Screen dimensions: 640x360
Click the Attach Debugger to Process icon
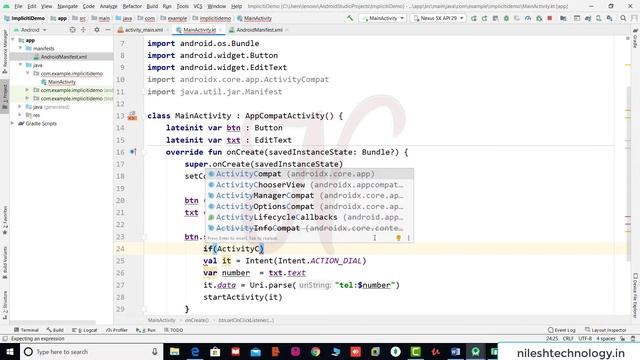[539, 18]
